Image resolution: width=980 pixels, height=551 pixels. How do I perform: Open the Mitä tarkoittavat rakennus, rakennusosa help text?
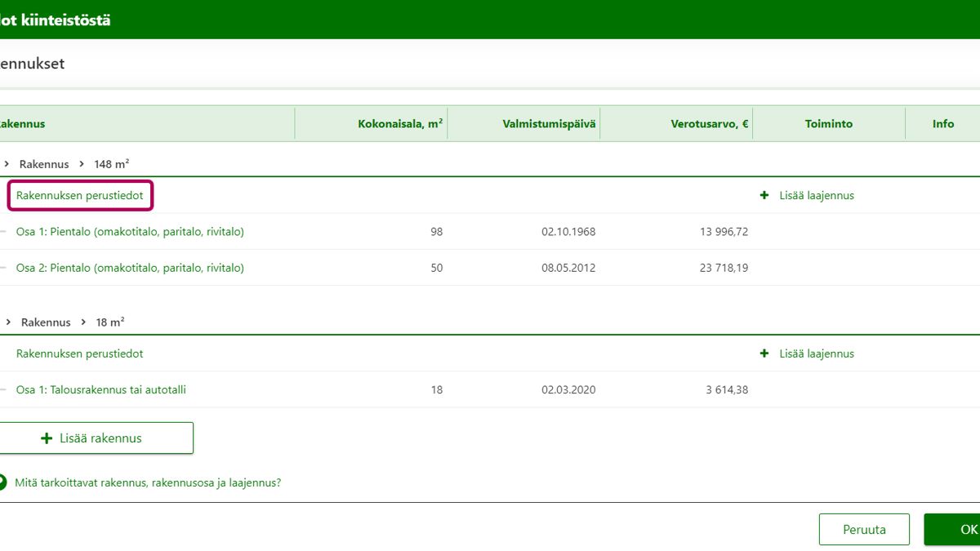(148, 482)
